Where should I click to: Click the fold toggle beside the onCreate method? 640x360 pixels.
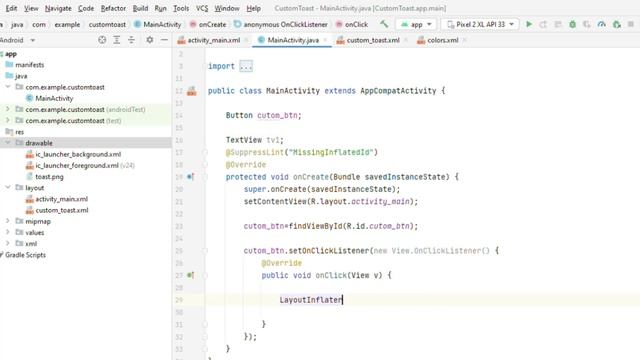(x=205, y=177)
